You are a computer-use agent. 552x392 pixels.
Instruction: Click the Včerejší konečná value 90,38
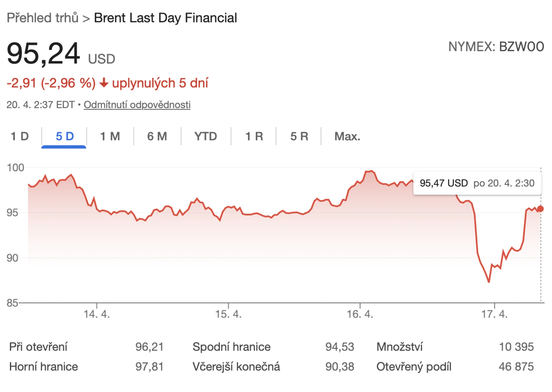click(339, 367)
